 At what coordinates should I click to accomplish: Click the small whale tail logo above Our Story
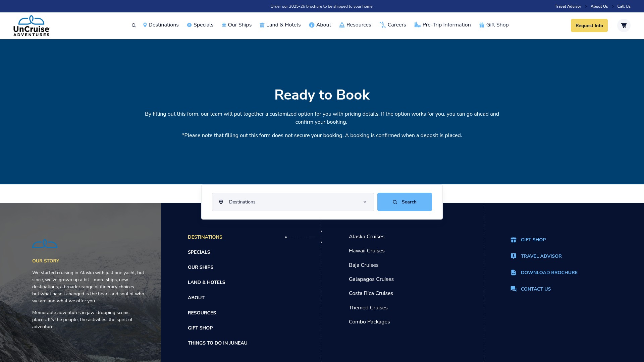(x=45, y=244)
